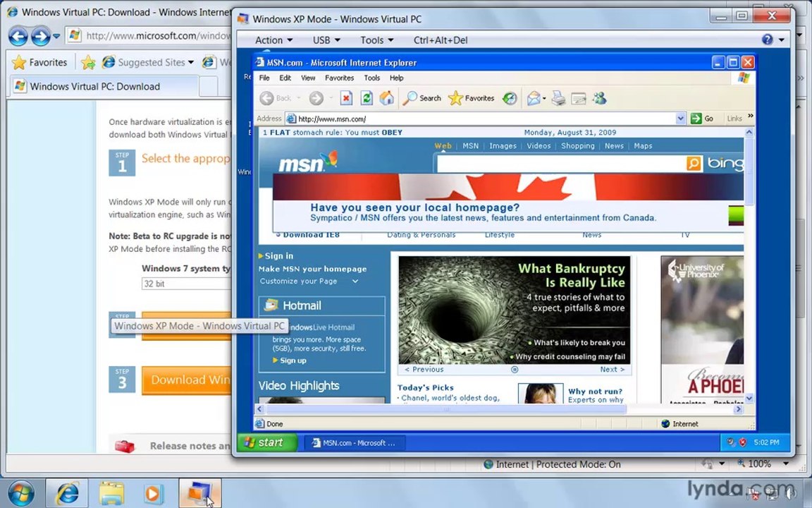Open the Help menu in XP Internet Explorer
The width and height of the screenshot is (812, 508).
pos(397,78)
